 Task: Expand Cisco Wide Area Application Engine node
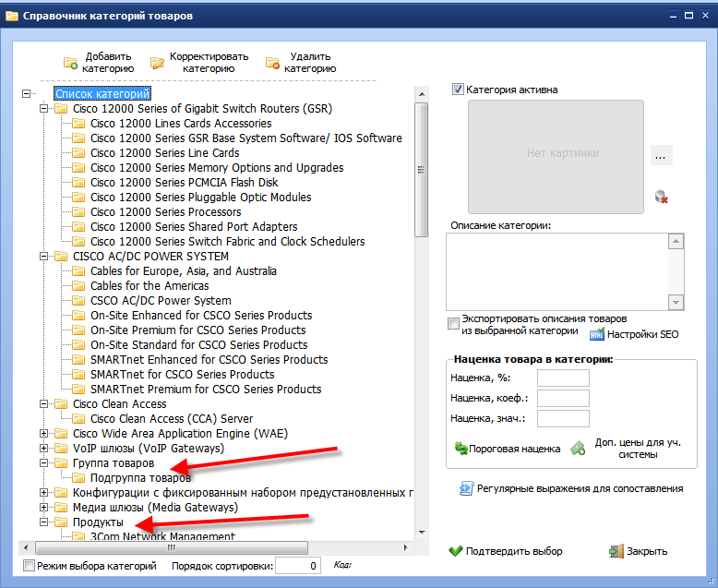click(43, 433)
